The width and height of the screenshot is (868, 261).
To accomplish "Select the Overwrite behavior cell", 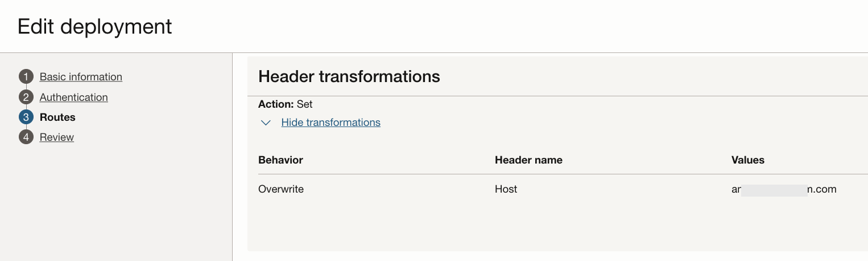I will 281,189.
